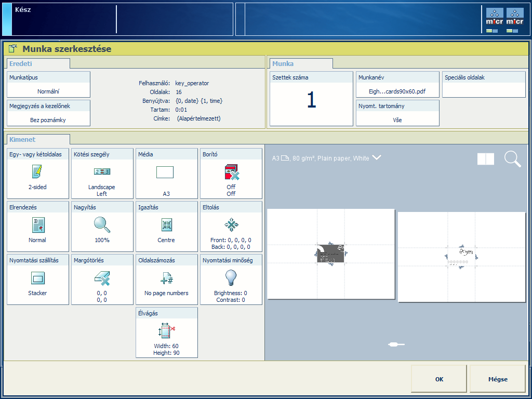Click the Margótörlés margin erase icon

pos(102,278)
